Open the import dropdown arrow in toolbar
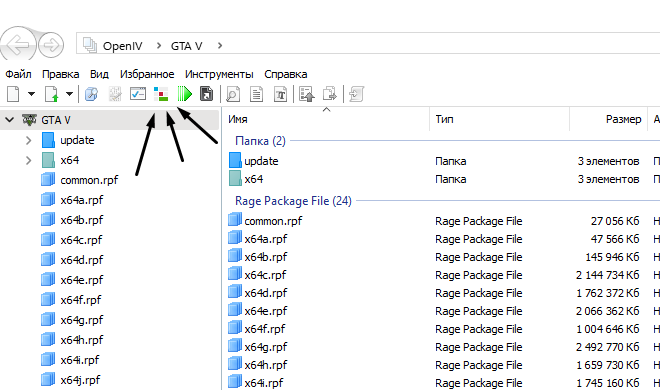This screenshot has width=660, height=390. 69,94
